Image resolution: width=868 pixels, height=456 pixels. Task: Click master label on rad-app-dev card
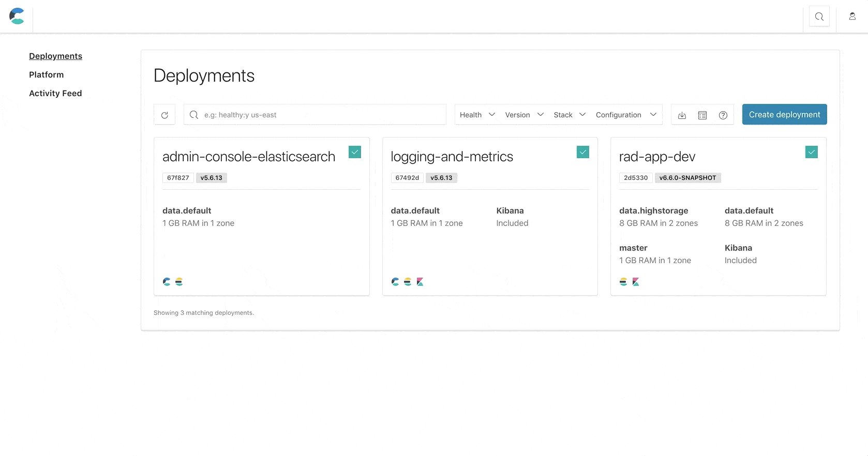[633, 248]
